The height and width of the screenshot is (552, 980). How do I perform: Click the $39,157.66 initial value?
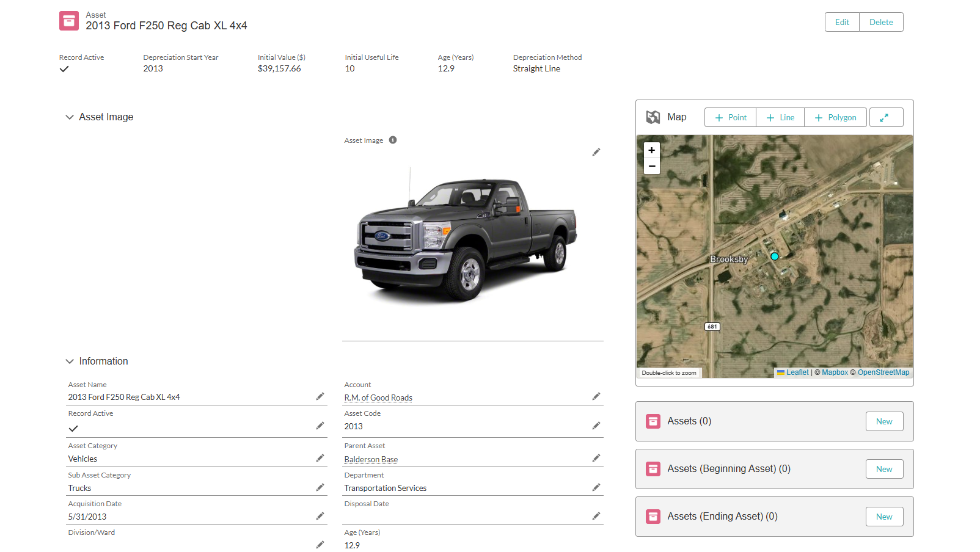click(279, 69)
